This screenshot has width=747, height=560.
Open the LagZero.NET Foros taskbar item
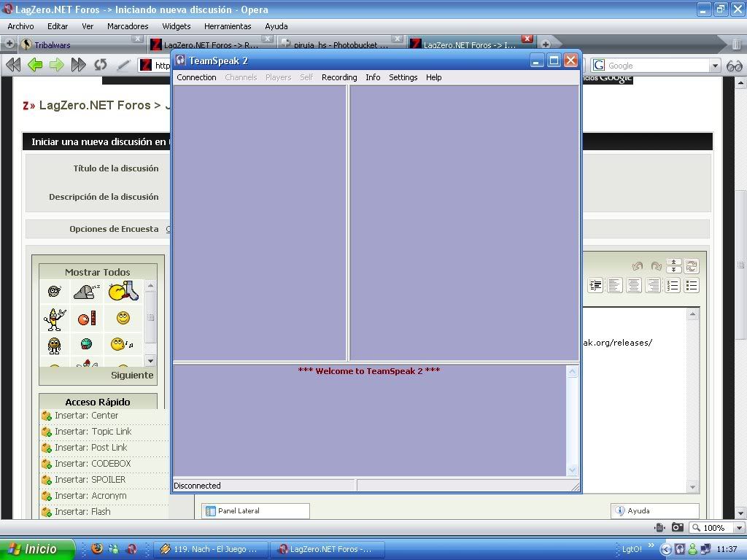(x=326, y=549)
